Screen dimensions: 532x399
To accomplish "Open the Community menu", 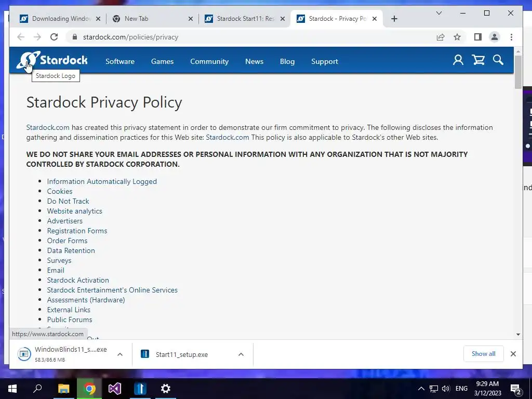I will (209, 61).
